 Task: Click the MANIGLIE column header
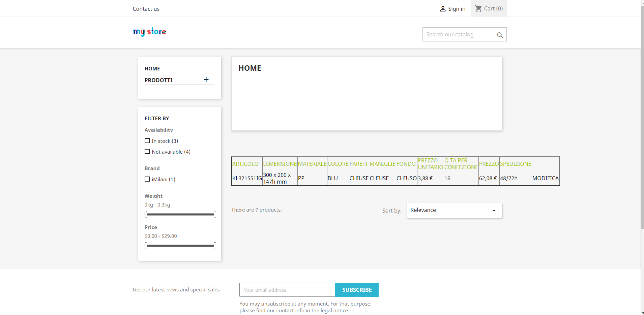pyautogui.click(x=382, y=164)
